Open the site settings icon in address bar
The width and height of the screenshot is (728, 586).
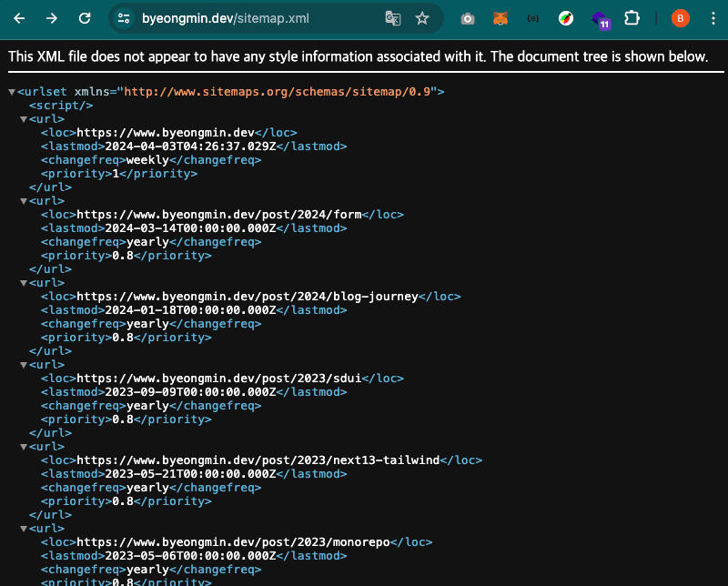click(x=121, y=18)
